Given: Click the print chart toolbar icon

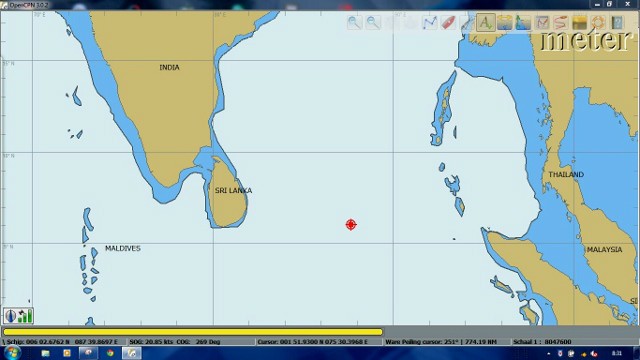Looking at the screenshot, I should (x=542, y=22).
